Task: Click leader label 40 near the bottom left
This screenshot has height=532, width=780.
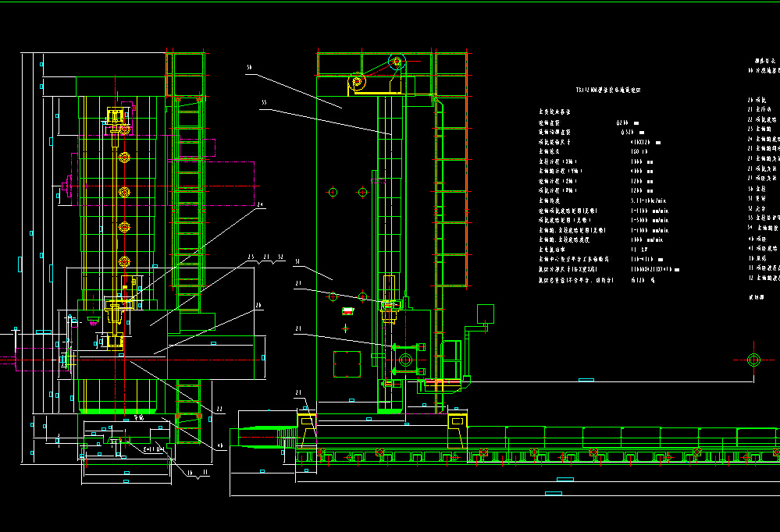Action: point(219,445)
